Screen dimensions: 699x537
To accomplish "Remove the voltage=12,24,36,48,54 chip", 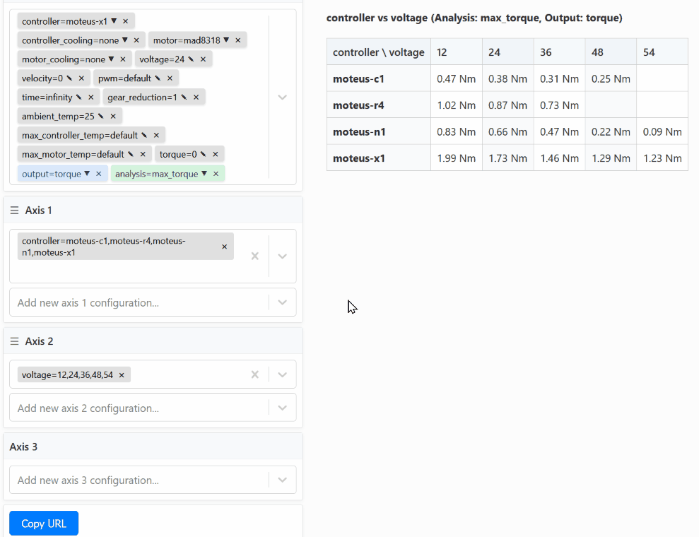I will point(121,375).
